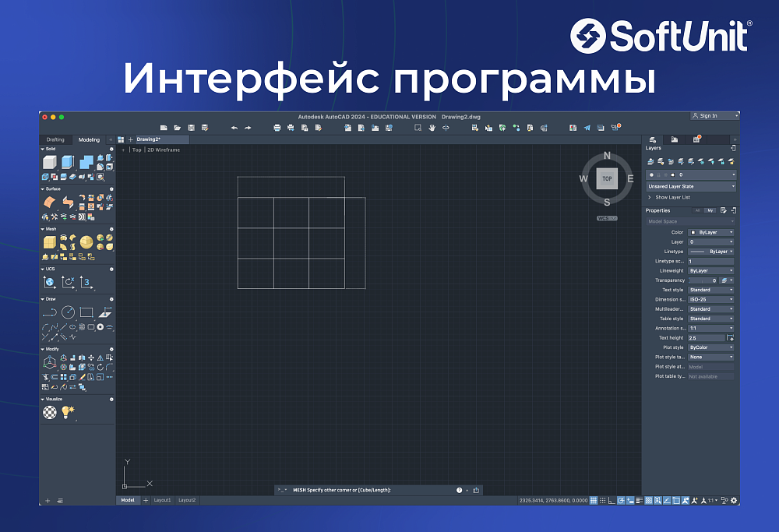Select the Solid Box tool

coord(49,162)
